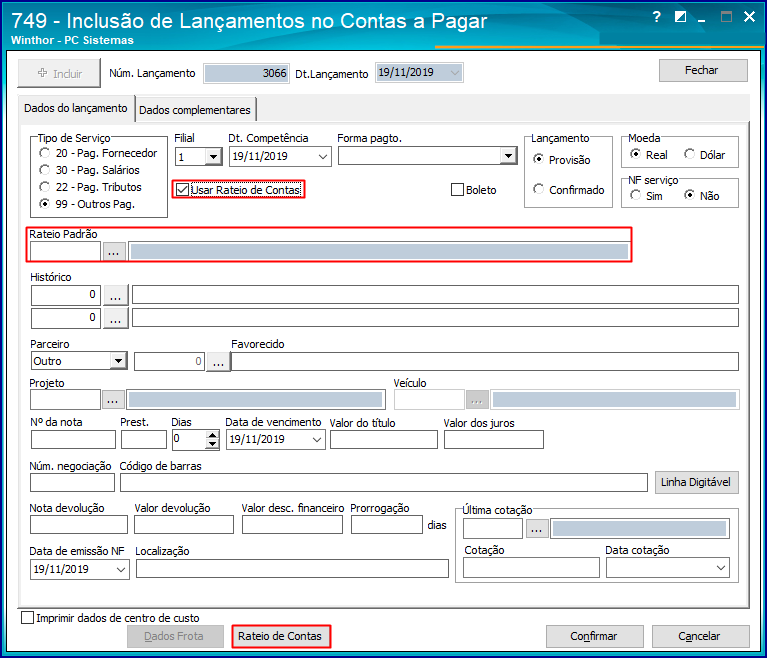Click into Valor dos juros field
This screenshot has width=767, height=658.
click(x=494, y=439)
